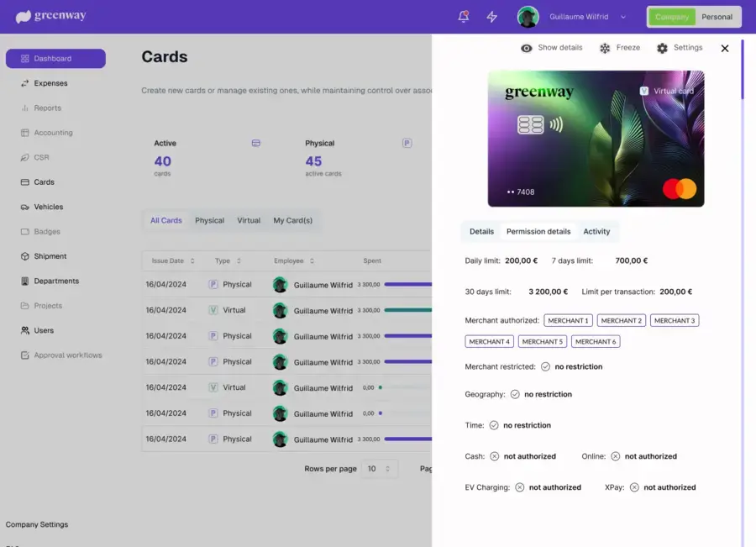Switch to Permission details tab
The width and height of the screenshot is (756, 547).
click(x=538, y=232)
